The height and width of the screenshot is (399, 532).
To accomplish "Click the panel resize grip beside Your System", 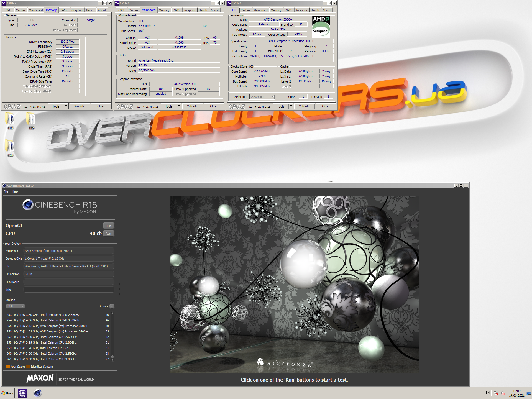I will click(119, 290).
